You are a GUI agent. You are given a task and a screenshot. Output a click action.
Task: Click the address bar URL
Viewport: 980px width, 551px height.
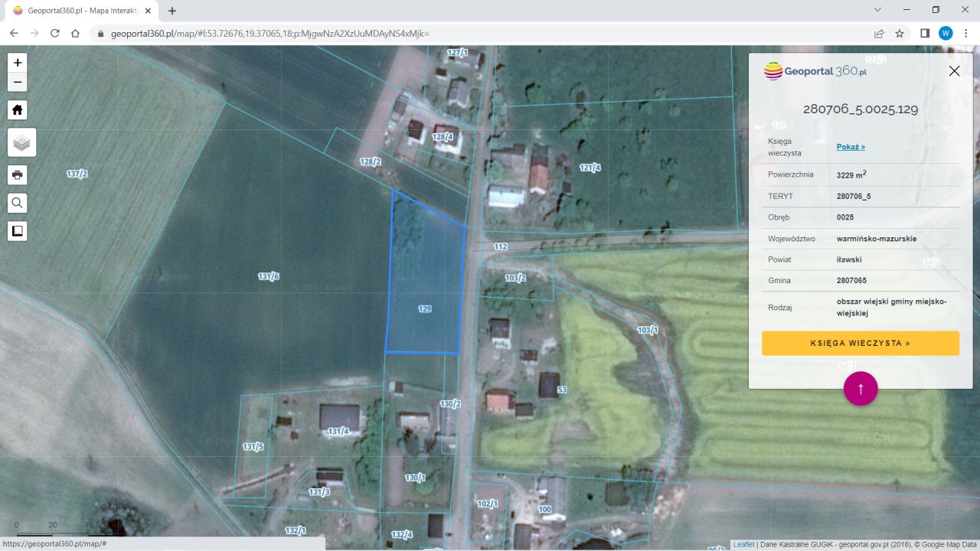[269, 34]
